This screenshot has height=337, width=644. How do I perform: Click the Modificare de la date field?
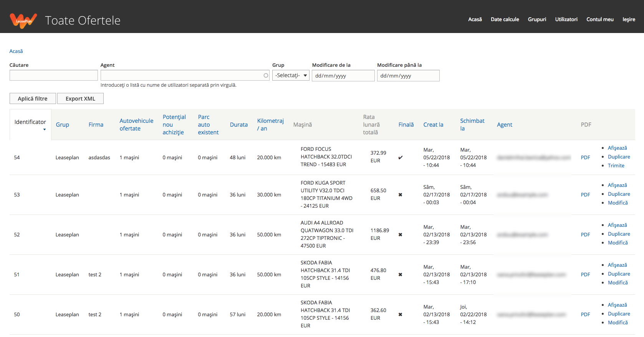pyautogui.click(x=343, y=76)
